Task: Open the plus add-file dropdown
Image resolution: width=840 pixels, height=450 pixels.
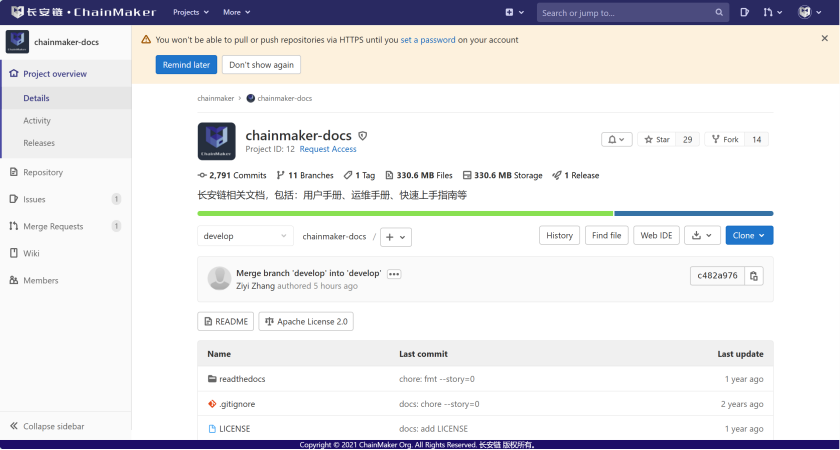Action: 396,237
